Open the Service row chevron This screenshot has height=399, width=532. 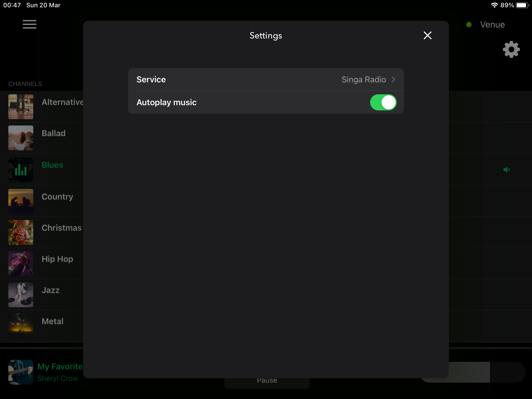click(393, 79)
